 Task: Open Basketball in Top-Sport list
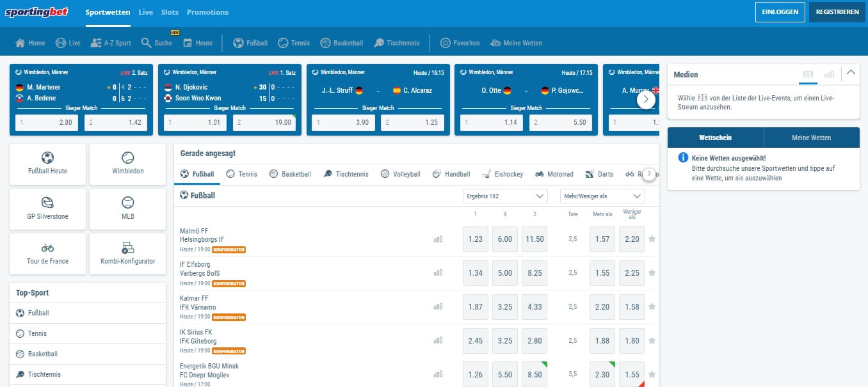(x=88, y=354)
